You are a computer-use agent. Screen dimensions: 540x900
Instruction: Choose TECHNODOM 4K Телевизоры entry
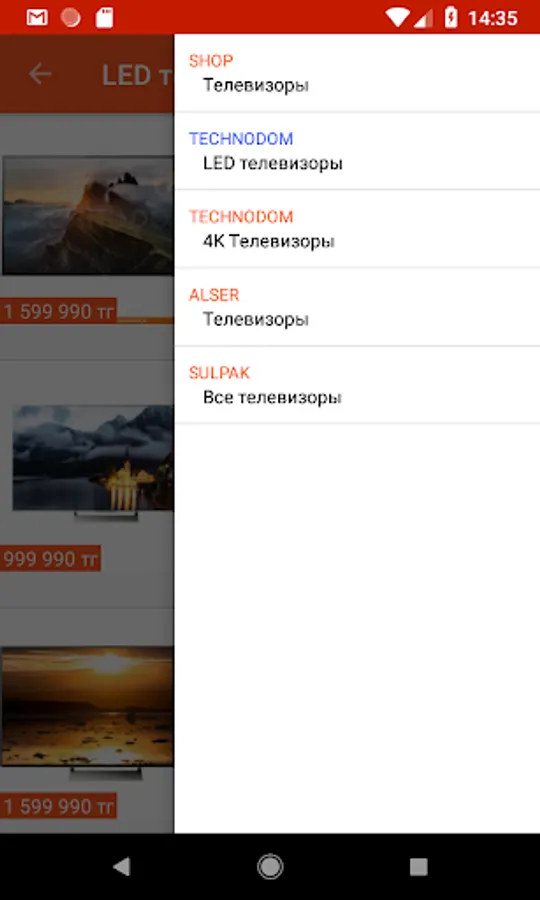tap(357, 229)
